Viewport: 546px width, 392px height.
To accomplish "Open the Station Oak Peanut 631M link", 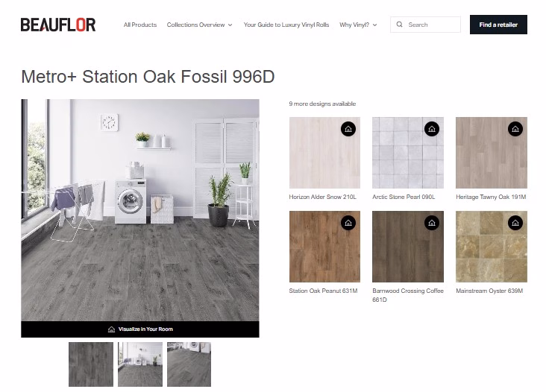I will coord(323,291).
